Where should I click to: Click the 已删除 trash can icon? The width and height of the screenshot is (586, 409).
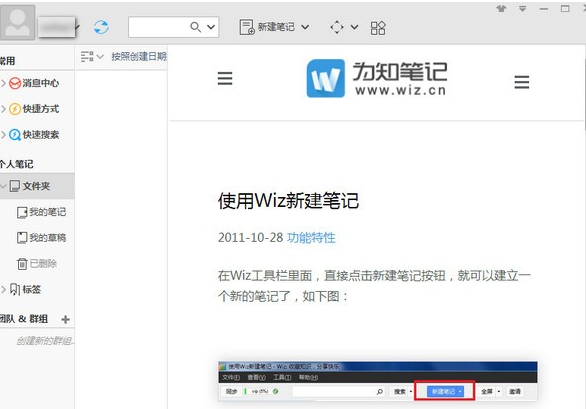(x=22, y=264)
